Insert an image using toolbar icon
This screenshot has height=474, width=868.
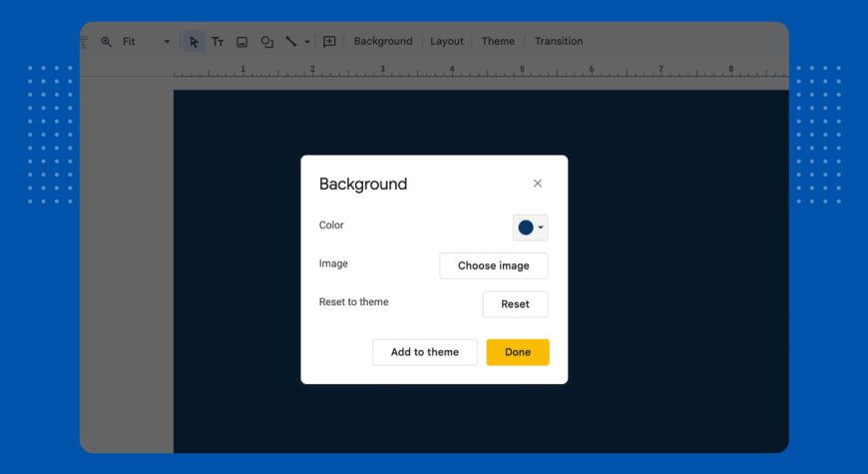(241, 42)
